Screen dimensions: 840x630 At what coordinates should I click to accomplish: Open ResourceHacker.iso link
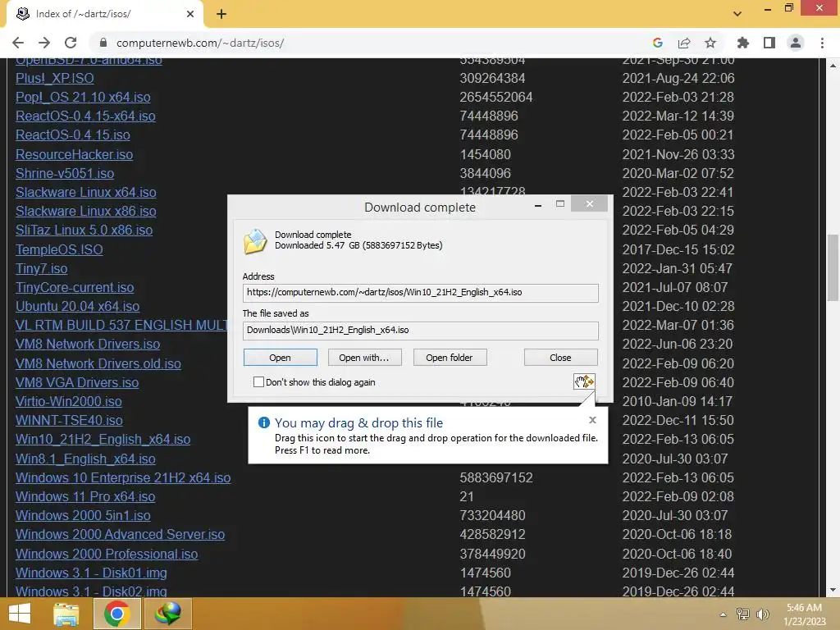point(75,154)
